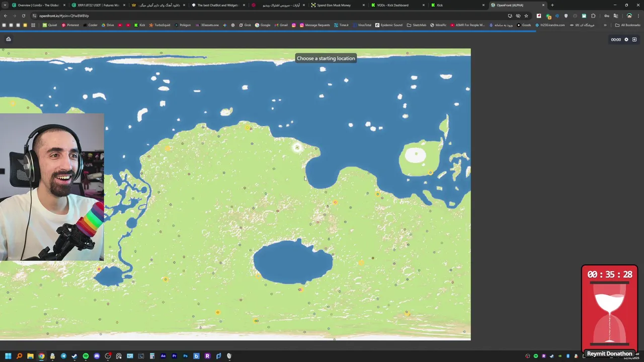Open Discord from the taskbar

coord(97,356)
